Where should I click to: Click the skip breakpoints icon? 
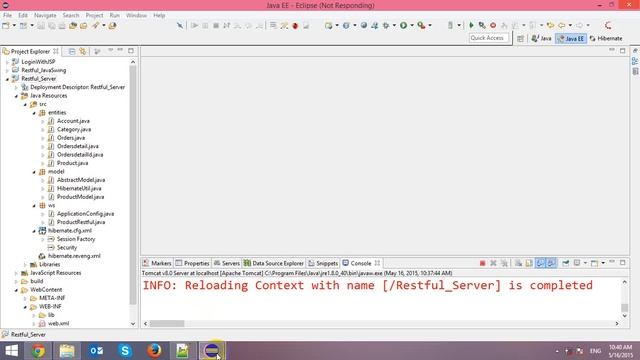180,25
